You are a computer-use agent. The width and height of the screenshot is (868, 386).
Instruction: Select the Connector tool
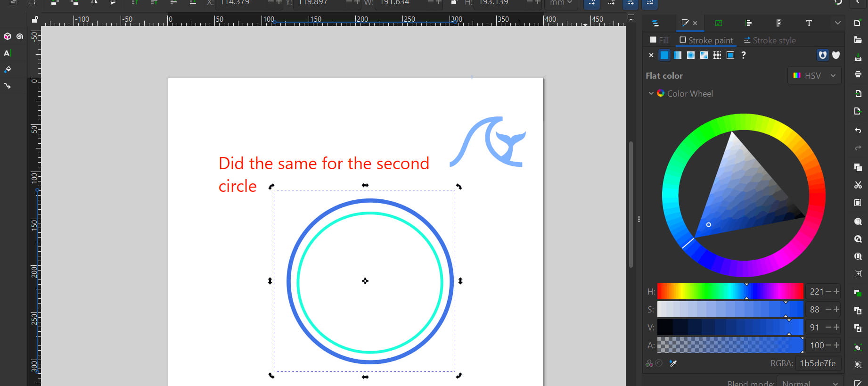point(8,86)
